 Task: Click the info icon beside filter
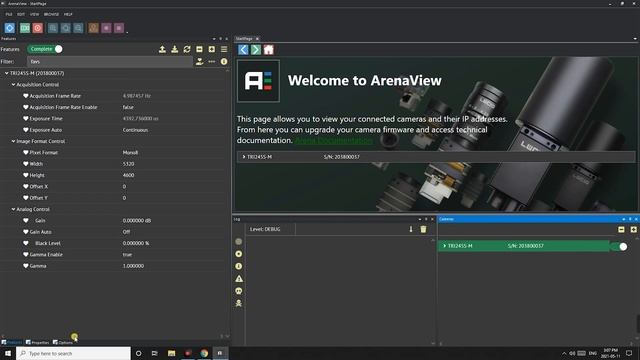coord(224,62)
